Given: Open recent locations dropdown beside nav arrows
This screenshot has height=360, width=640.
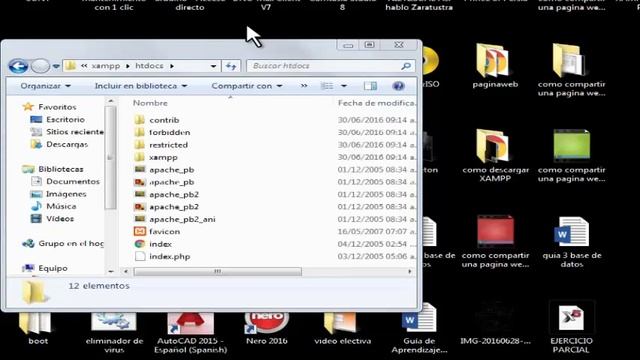Looking at the screenshot, I should 56,66.
